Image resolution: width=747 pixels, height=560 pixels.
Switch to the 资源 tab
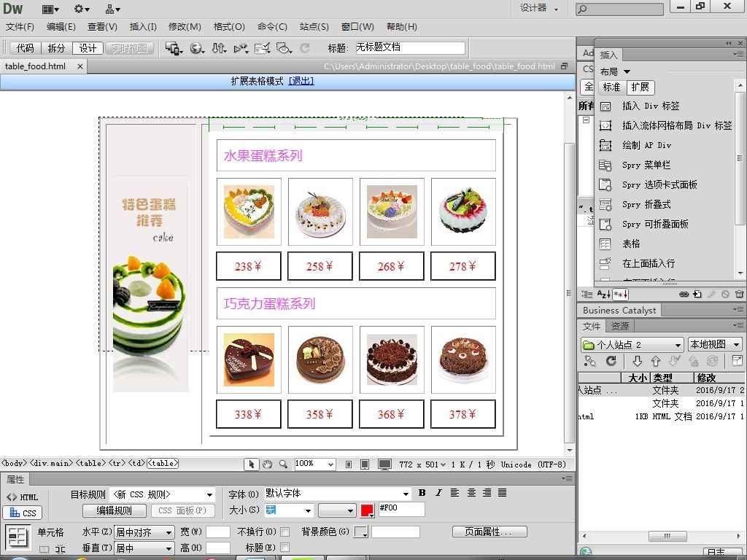620,326
